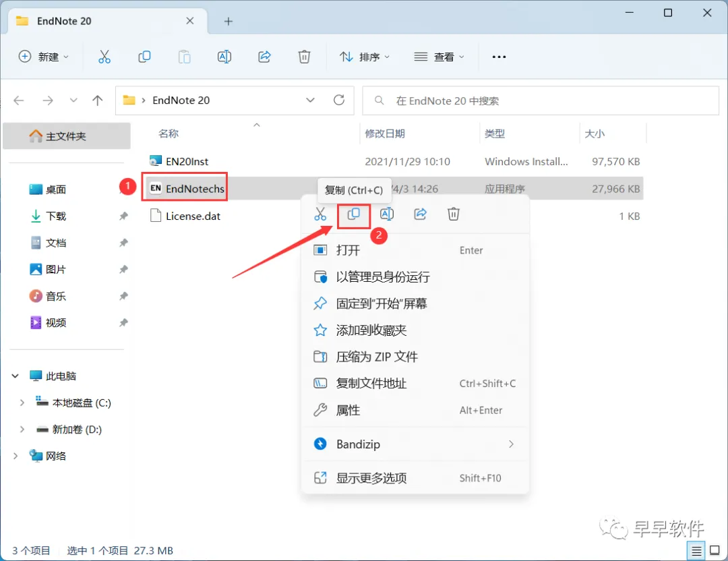728x561 pixels.
Task: Expand address bar history dropdown
Action: tap(311, 100)
